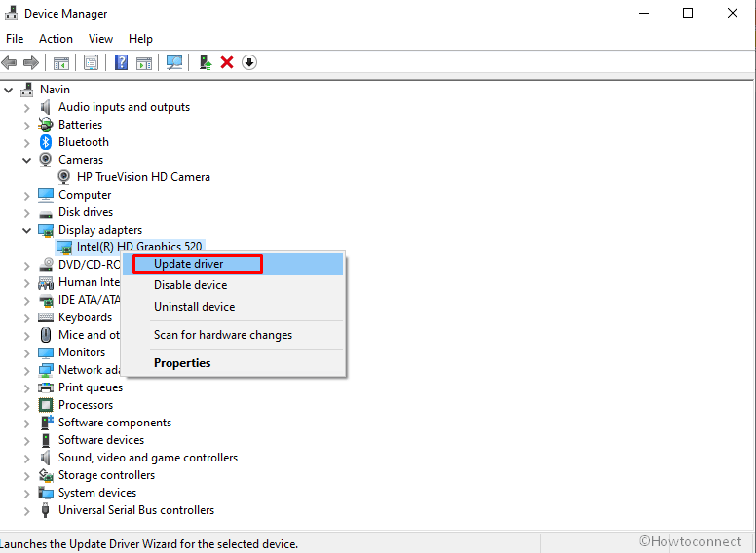Click the Disable device down-arrow icon
This screenshot has height=553, width=756.
(249, 62)
